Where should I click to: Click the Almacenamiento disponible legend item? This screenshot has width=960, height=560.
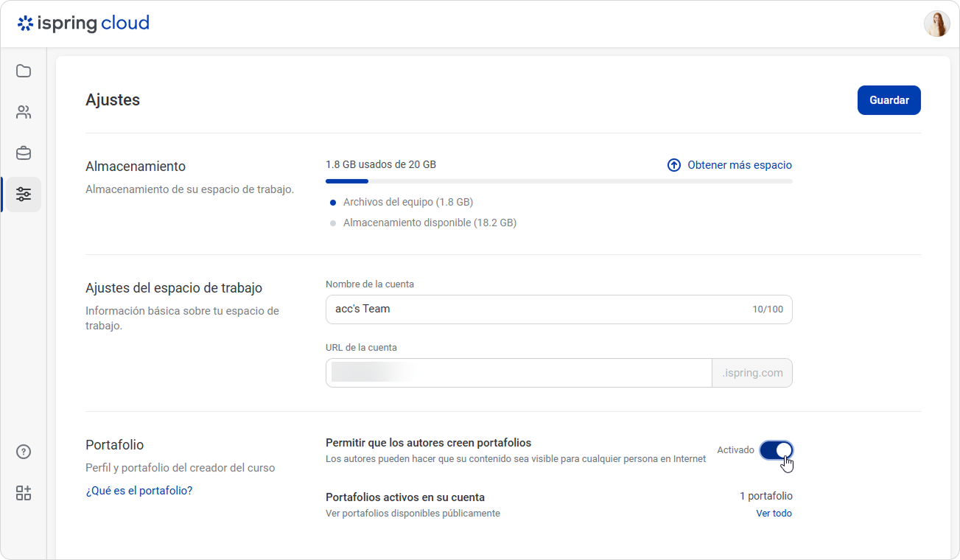[x=423, y=223]
